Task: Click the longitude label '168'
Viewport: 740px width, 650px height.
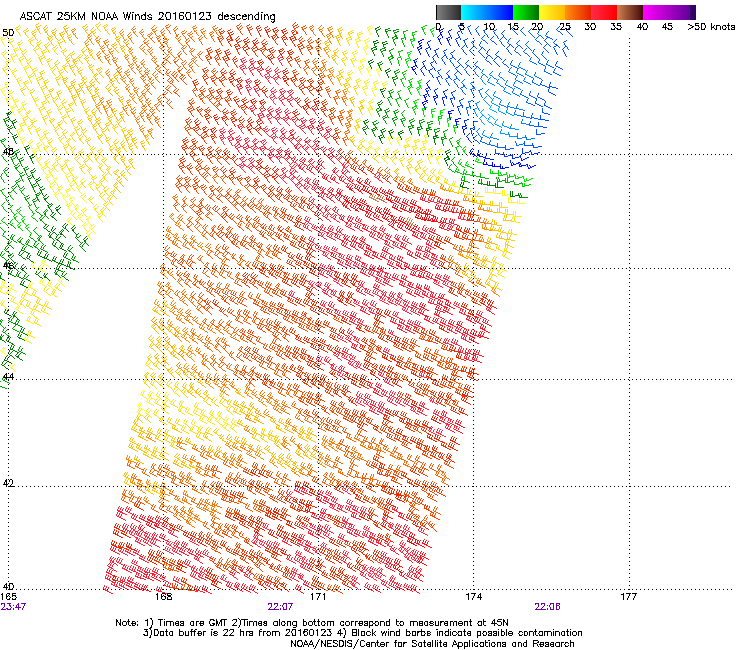Action: [164, 597]
